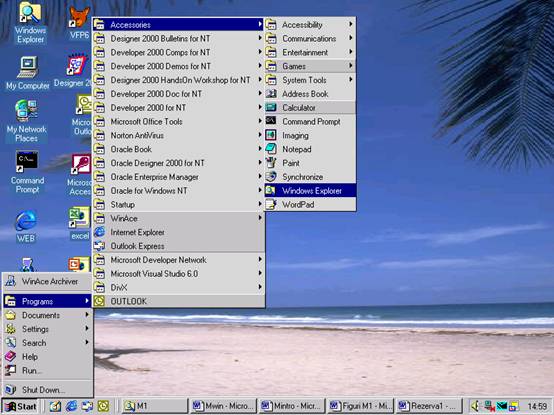
Task: Open the DivX program group
Action: [x=178, y=287]
